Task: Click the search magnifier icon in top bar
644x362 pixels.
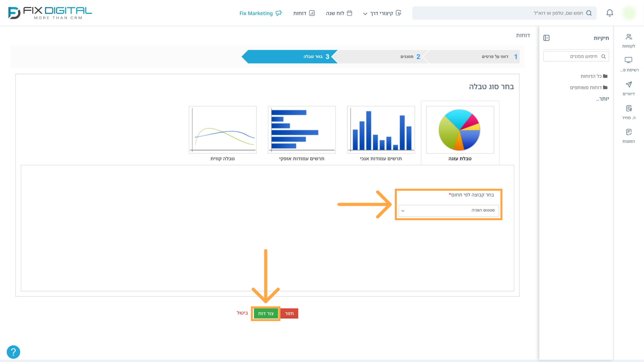Action: point(589,13)
